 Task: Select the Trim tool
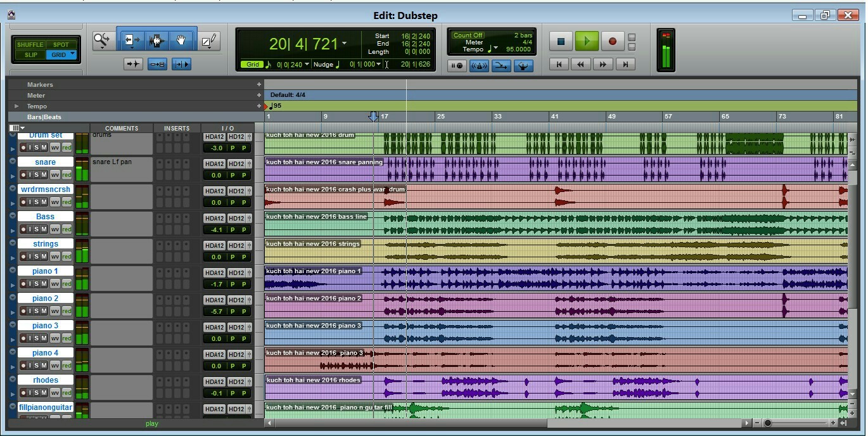pyautogui.click(x=131, y=41)
